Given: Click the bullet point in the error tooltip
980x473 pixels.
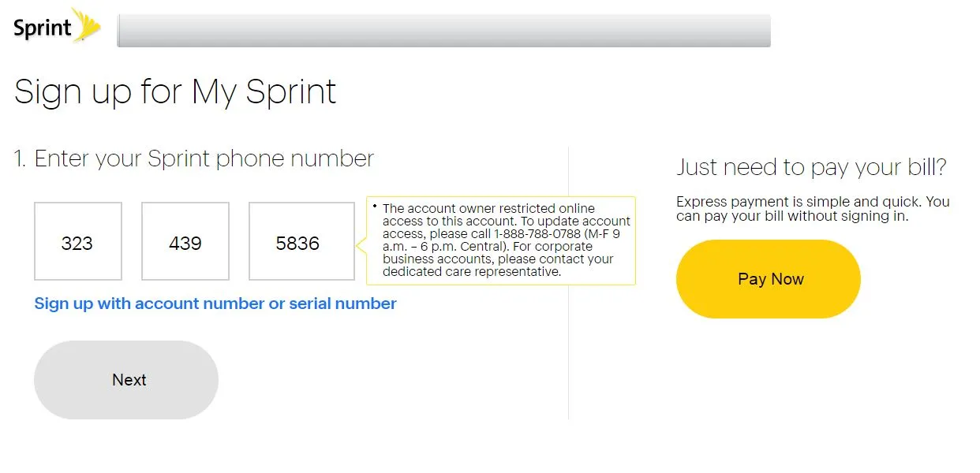Looking at the screenshot, I should (375, 206).
